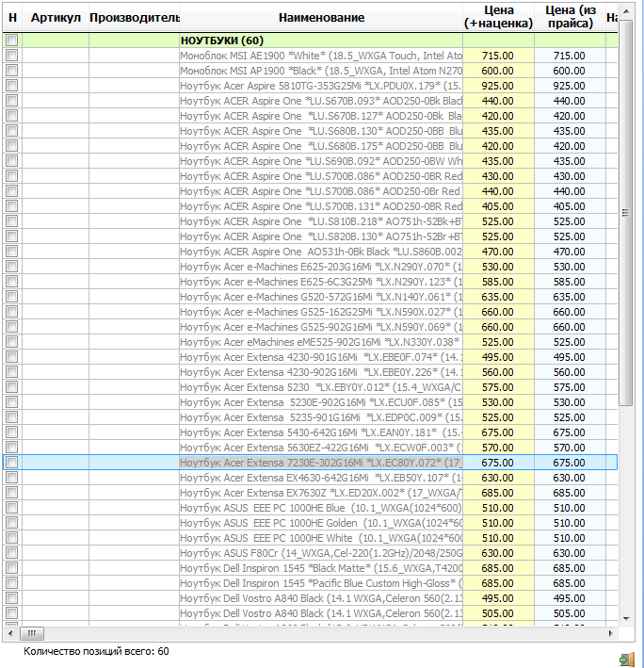The height and width of the screenshot is (668, 644).
Task: Click markup price 715.00 for MSI AE1900
Action: [x=497, y=56]
